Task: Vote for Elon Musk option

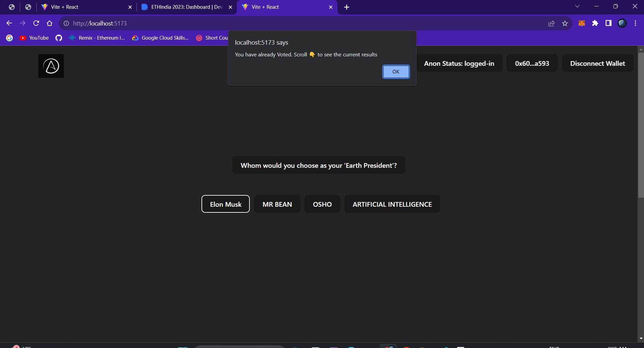Action: [x=226, y=204]
